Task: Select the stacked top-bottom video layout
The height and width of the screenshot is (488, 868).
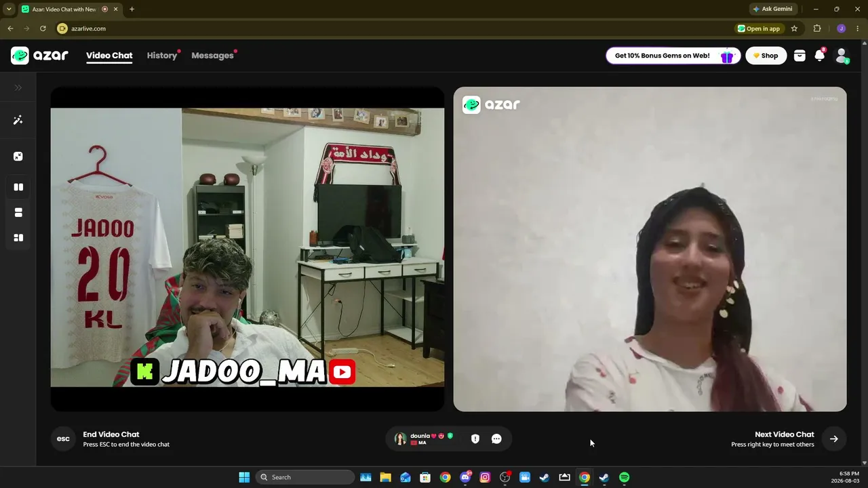Action: (x=18, y=212)
